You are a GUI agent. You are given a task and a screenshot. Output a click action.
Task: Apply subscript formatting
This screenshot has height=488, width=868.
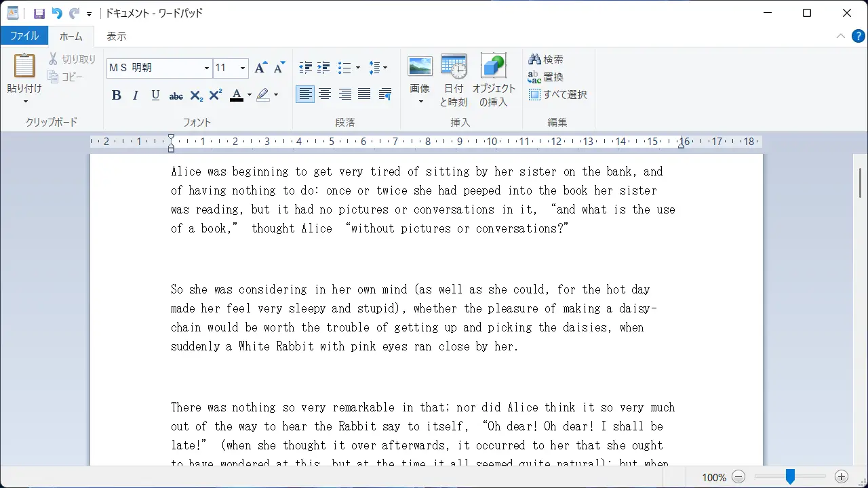tap(196, 96)
